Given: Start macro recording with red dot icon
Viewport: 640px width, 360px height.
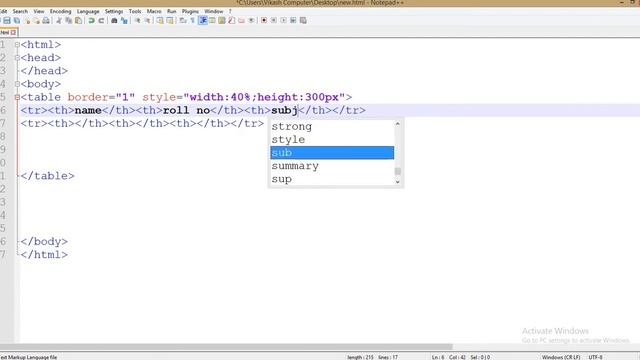Looking at the screenshot, I should [x=264, y=20].
